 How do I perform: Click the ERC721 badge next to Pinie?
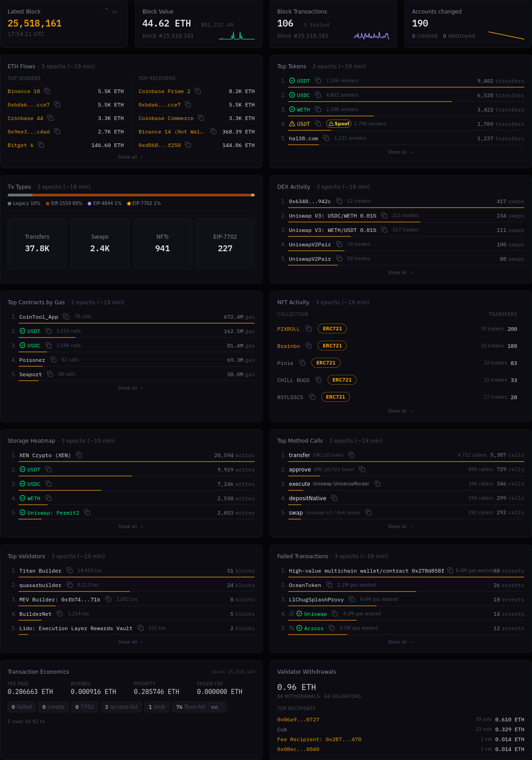click(326, 363)
